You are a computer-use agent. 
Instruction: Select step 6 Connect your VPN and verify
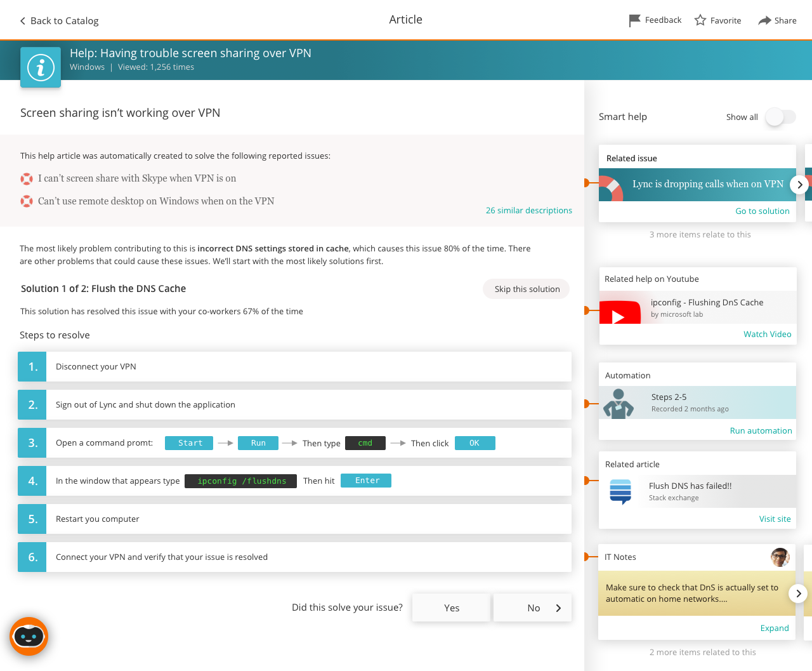[x=294, y=557]
